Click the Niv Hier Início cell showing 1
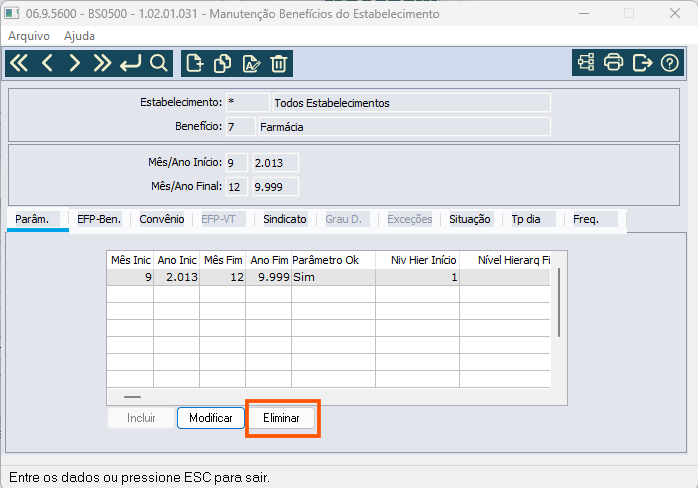 pyautogui.click(x=418, y=277)
